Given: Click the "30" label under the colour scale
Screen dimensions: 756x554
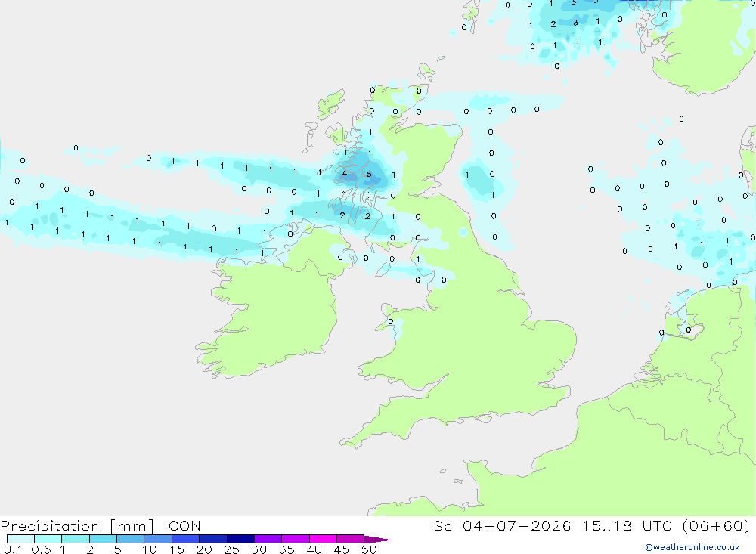Looking at the screenshot, I should (x=259, y=549).
